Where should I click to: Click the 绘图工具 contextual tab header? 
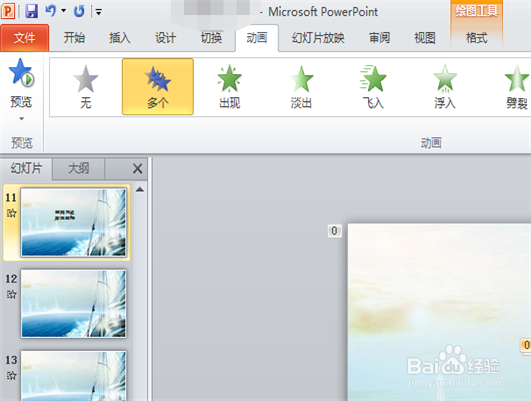(476, 11)
